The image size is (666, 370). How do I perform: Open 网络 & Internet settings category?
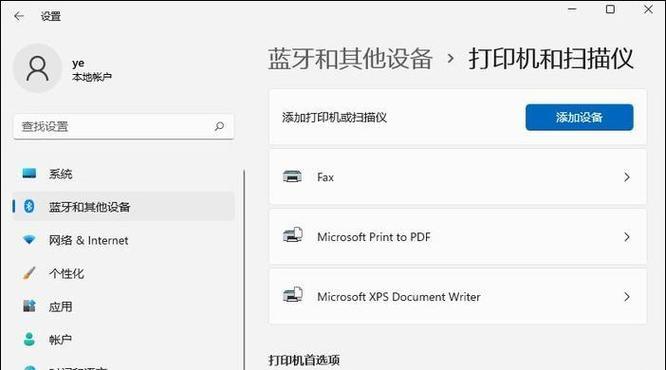click(x=123, y=240)
